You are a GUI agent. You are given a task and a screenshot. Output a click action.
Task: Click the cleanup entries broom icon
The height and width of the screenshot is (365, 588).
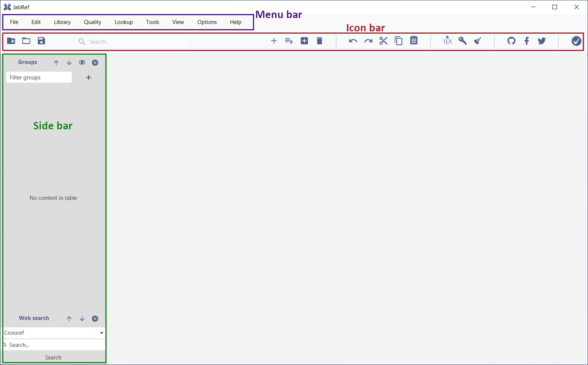tap(478, 41)
